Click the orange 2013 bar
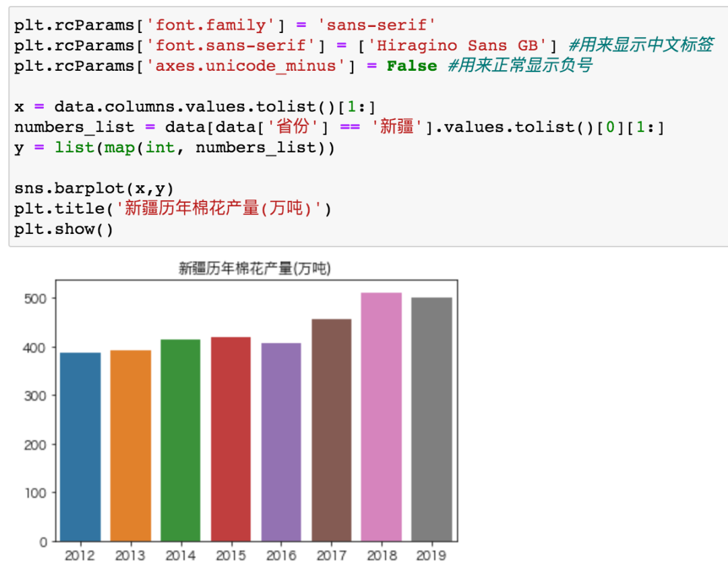The width and height of the screenshot is (728, 583). click(130, 445)
